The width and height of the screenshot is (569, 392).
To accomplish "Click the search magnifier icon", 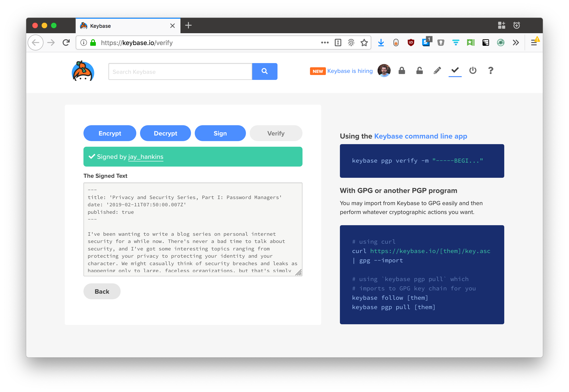I will click(x=264, y=71).
